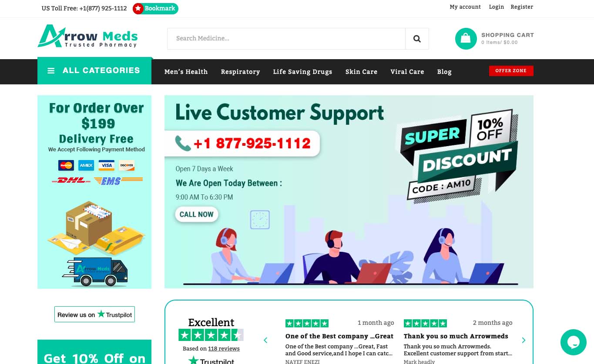Click the green phone icon in banner
Screen dimensions: 594x364
[x=183, y=143]
